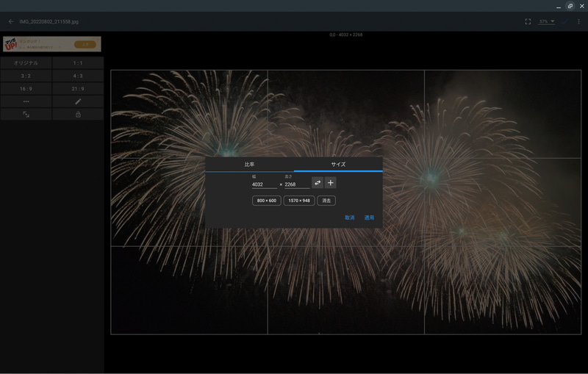
Task: Switch to the 比率 tab
Action: coord(249,165)
